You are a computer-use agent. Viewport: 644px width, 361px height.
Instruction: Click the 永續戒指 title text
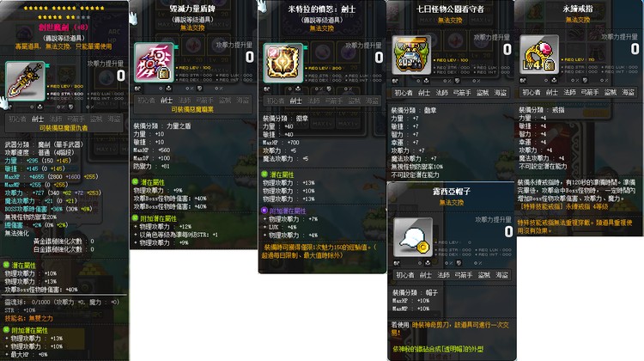click(578, 9)
